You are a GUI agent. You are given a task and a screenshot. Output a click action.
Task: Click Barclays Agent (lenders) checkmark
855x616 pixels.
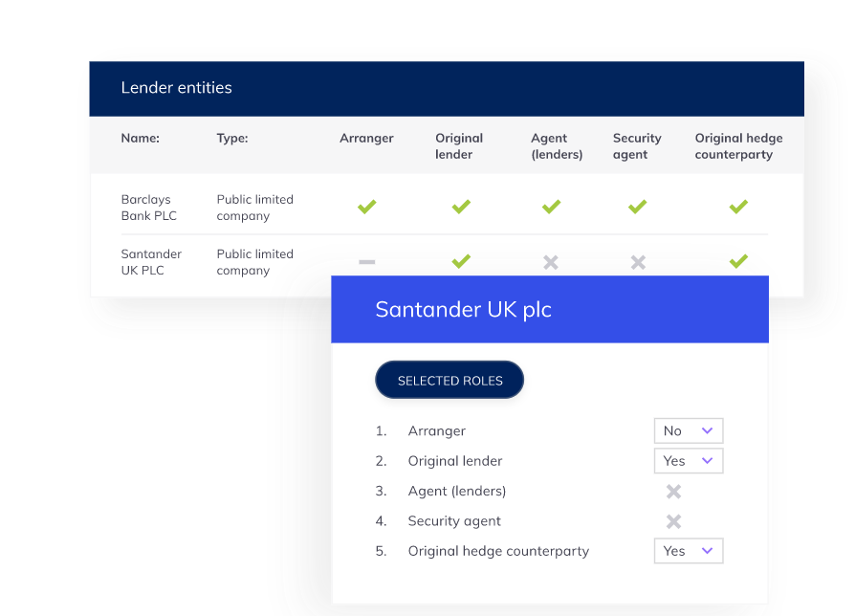(x=551, y=207)
